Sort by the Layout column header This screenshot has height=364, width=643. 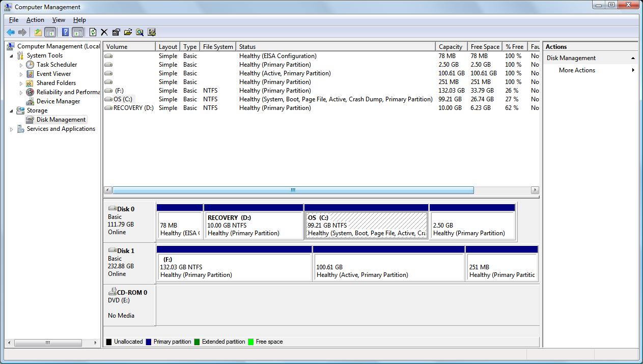point(168,46)
